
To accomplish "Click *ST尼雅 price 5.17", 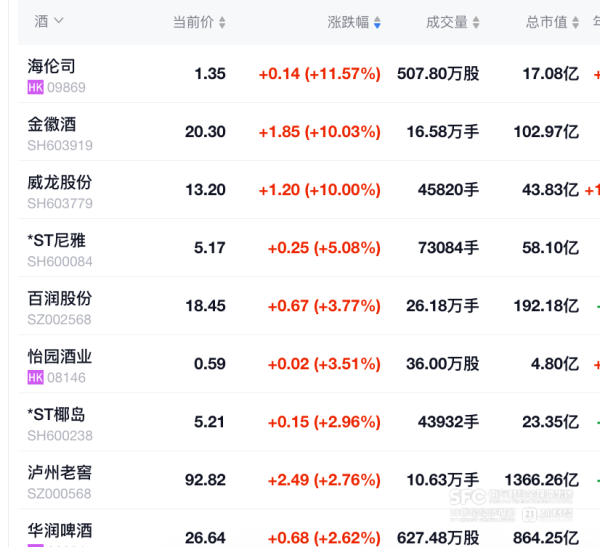I will point(210,248).
